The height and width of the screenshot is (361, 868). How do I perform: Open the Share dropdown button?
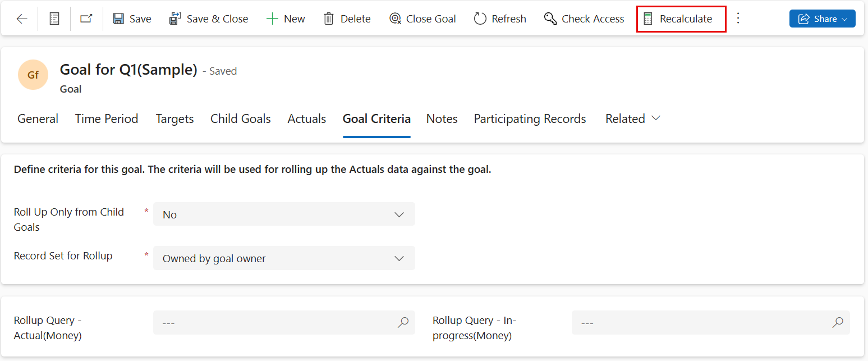823,19
